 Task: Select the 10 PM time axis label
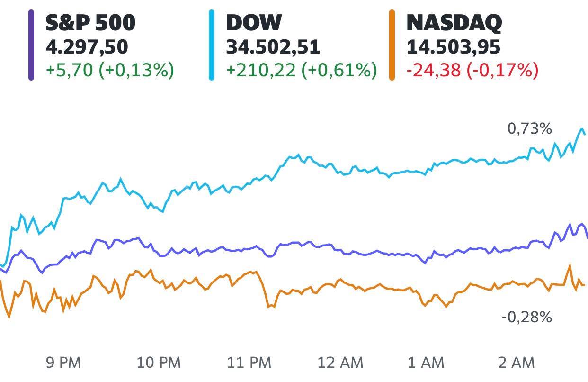pyautogui.click(x=159, y=363)
